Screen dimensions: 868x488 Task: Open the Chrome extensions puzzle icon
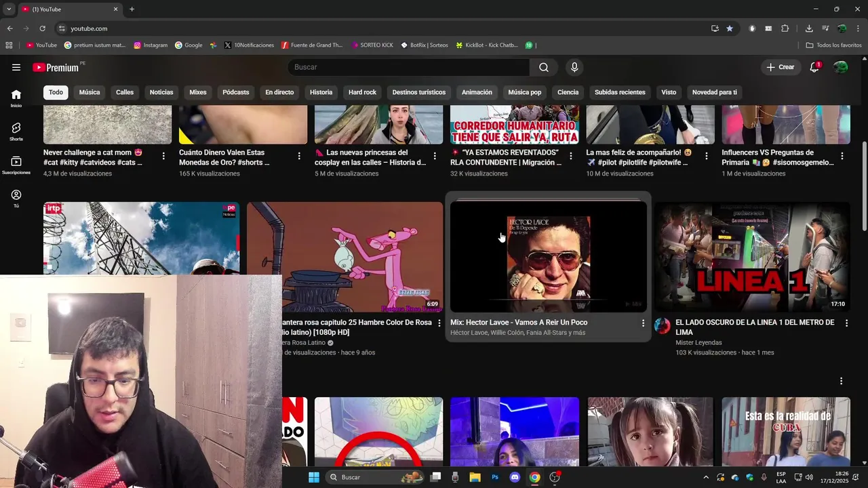[x=785, y=28]
